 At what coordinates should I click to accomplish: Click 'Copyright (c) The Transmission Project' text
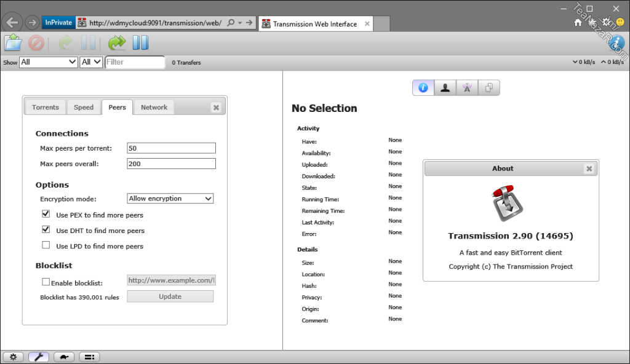pos(511,266)
